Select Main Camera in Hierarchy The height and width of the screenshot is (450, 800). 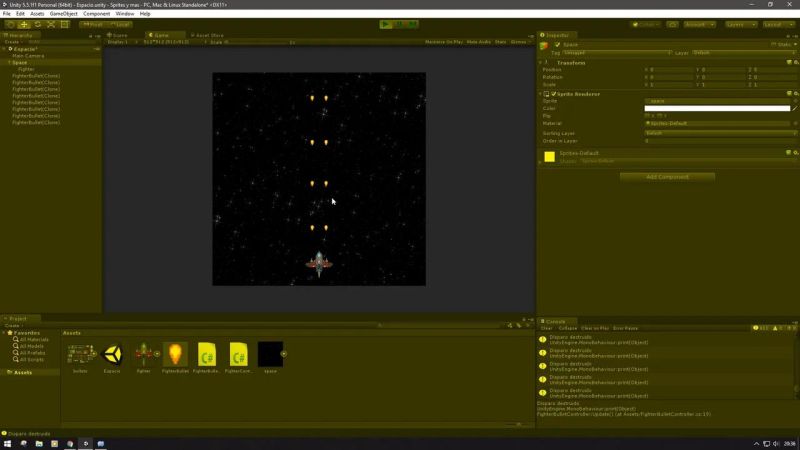tap(28, 56)
